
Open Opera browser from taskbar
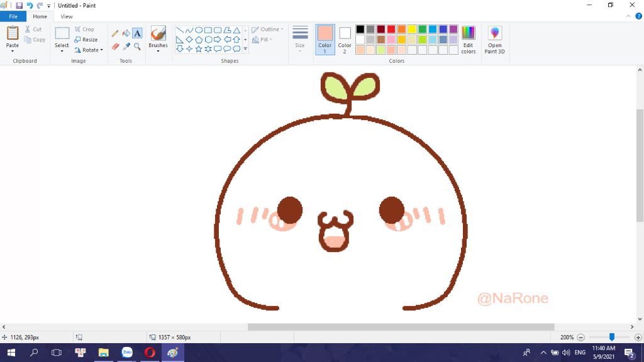150,353
